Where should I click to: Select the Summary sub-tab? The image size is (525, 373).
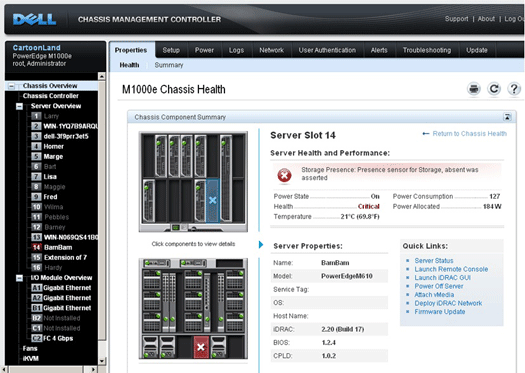click(x=169, y=65)
